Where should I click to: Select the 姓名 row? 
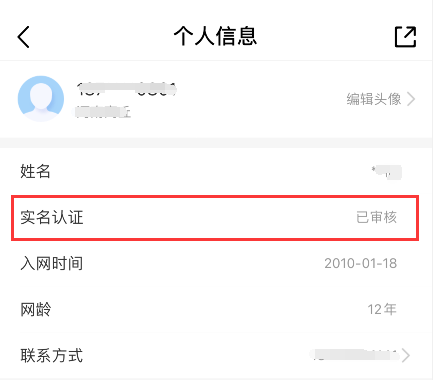pos(216,172)
